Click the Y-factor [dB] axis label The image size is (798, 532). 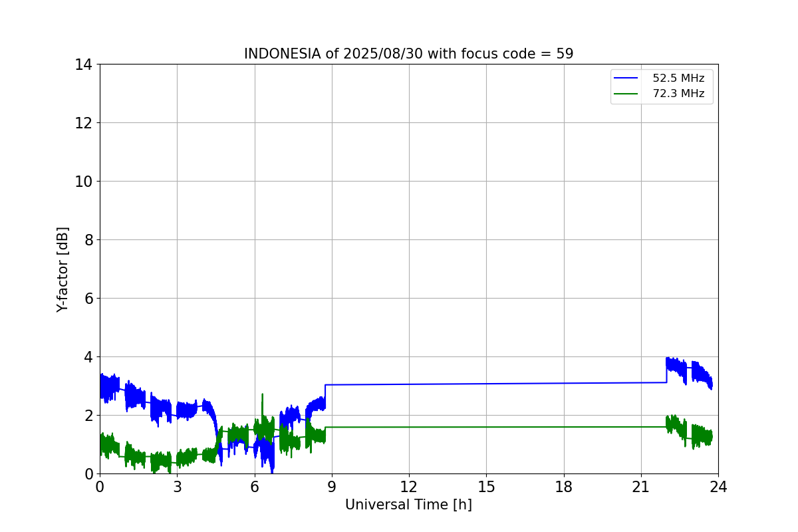pos(63,269)
